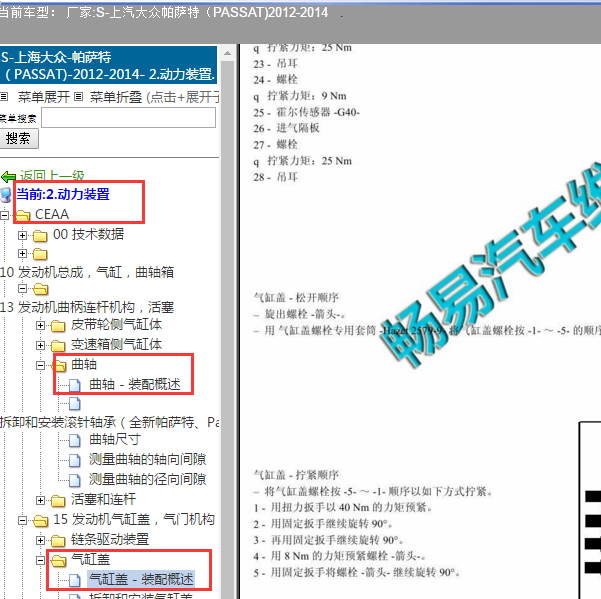The width and height of the screenshot is (601, 599).
Task: Open 15 发动机气缸盖，气门机构
Action: pos(134,519)
